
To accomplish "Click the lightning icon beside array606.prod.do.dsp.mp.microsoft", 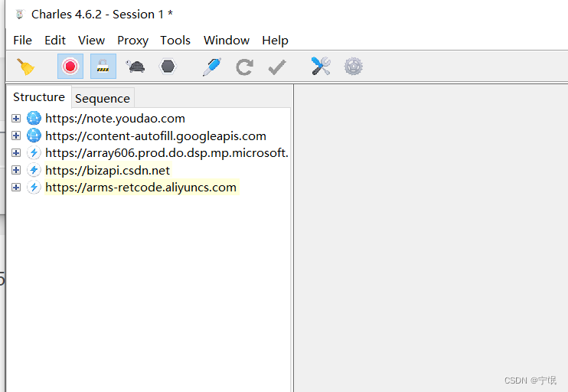I will click(x=34, y=152).
